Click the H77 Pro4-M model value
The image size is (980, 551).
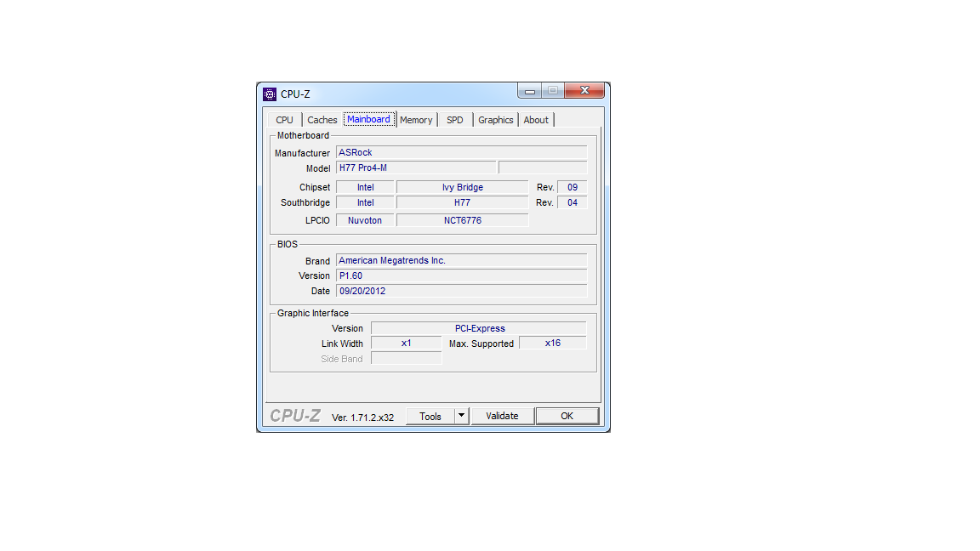pyautogui.click(x=416, y=168)
